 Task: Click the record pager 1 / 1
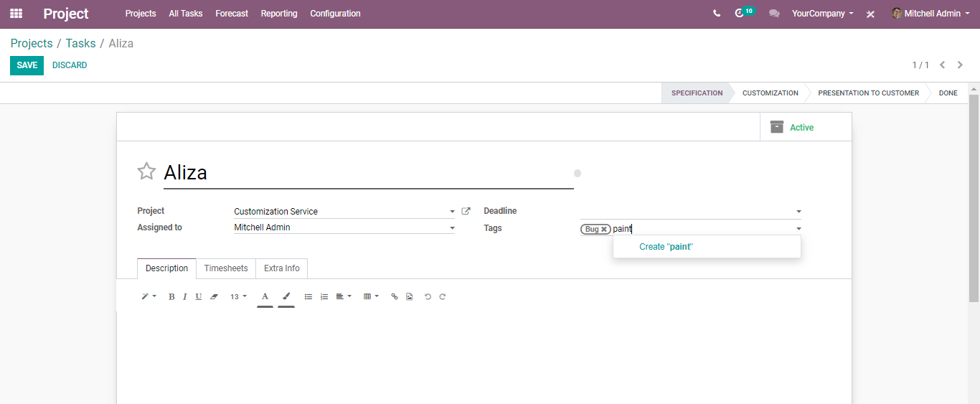(920, 65)
